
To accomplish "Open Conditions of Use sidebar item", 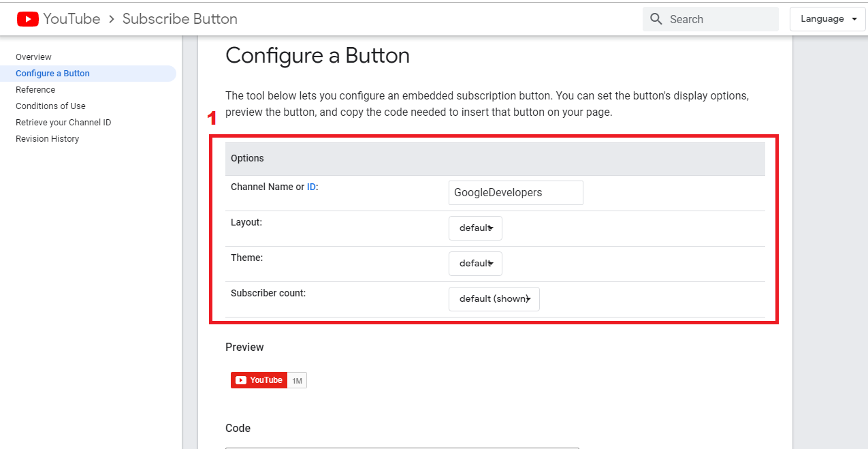I will pyautogui.click(x=50, y=106).
